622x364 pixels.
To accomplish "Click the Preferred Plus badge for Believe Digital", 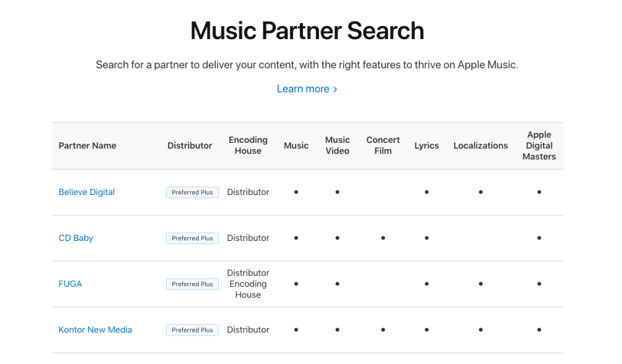I will pos(192,192).
